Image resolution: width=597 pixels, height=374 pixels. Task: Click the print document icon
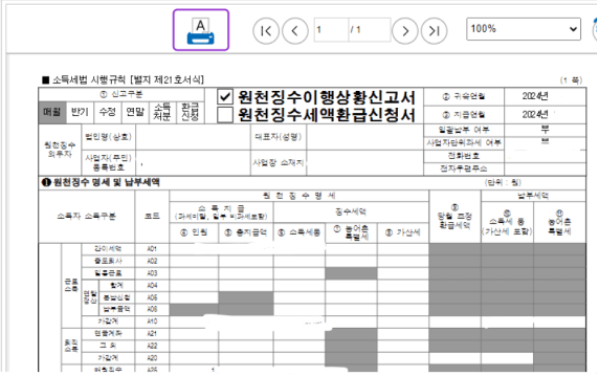point(201,30)
